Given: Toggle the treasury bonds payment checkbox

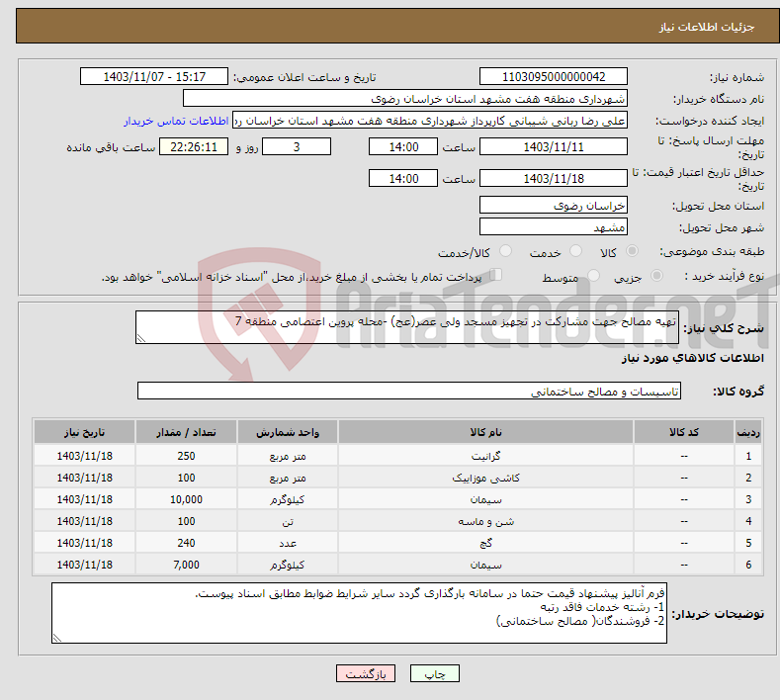Looking at the screenshot, I should point(496,275).
